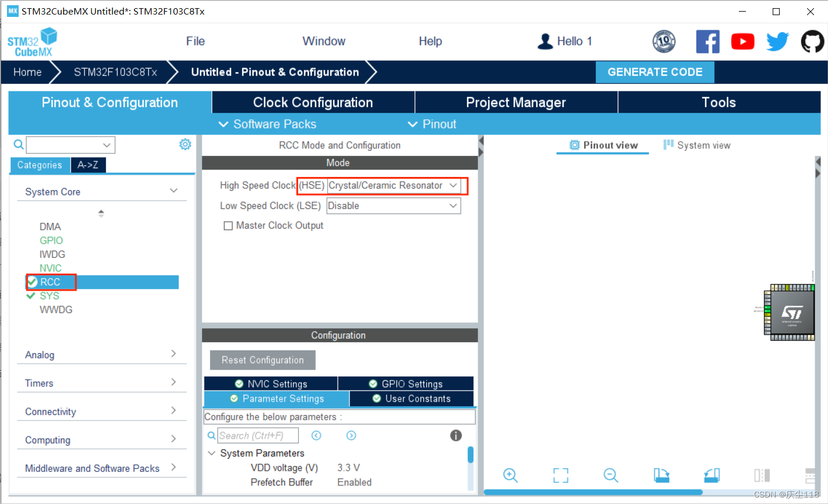Select the Categories tab
The width and height of the screenshot is (828, 504).
pyautogui.click(x=40, y=165)
